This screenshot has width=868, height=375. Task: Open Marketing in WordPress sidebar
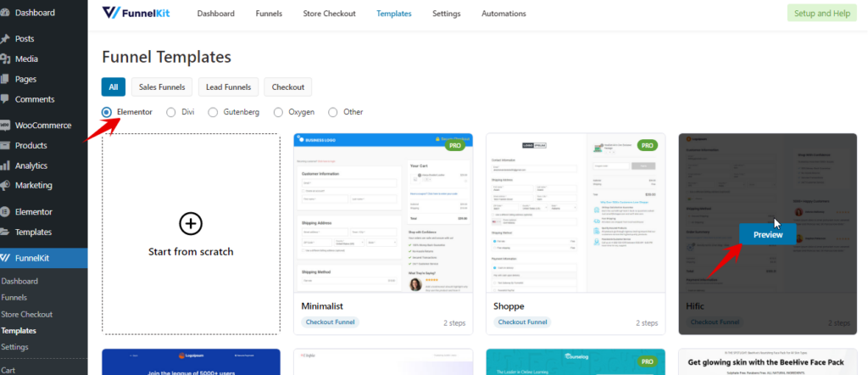pyautogui.click(x=34, y=185)
